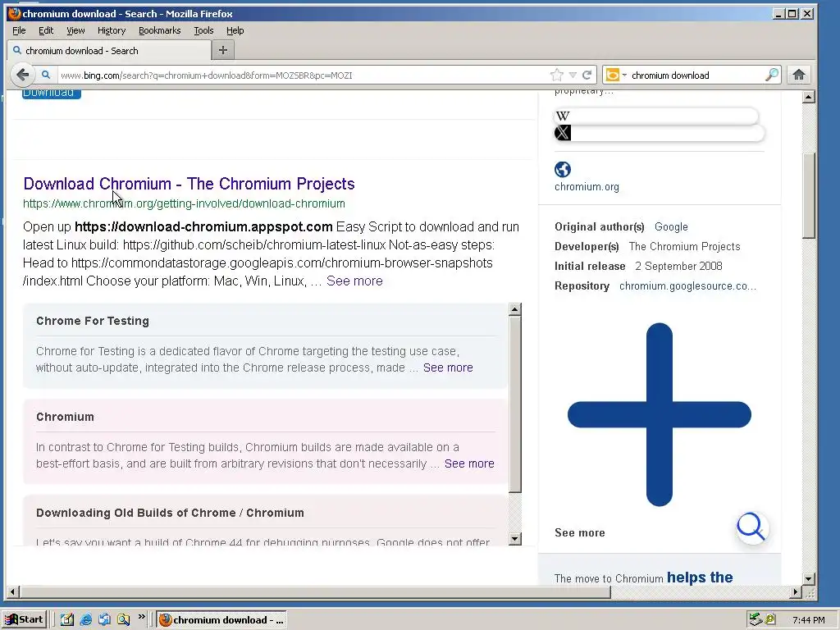Click the inner cards scrollbar down arrow
This screenshot has width=840, height=630.
(515, 539)
